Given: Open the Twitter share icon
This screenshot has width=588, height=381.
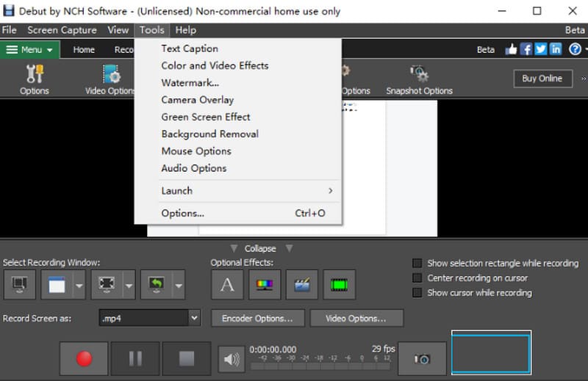Looking at the screenshot, I should tap(541, 49).
